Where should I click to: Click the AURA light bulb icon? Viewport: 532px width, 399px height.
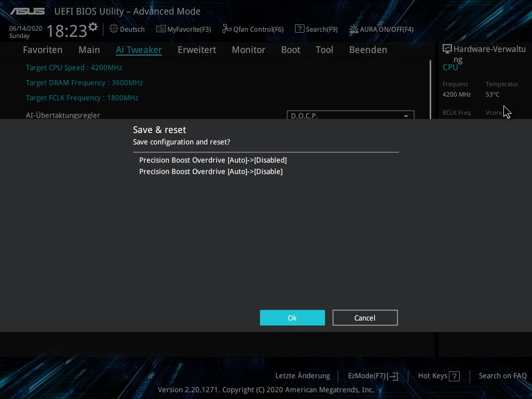coord(353,29)
